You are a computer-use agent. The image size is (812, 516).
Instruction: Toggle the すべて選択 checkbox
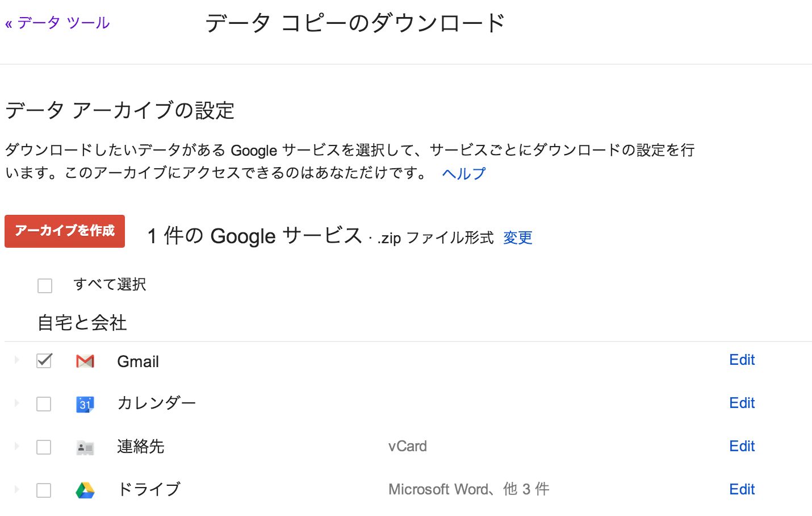pos(45,285)
